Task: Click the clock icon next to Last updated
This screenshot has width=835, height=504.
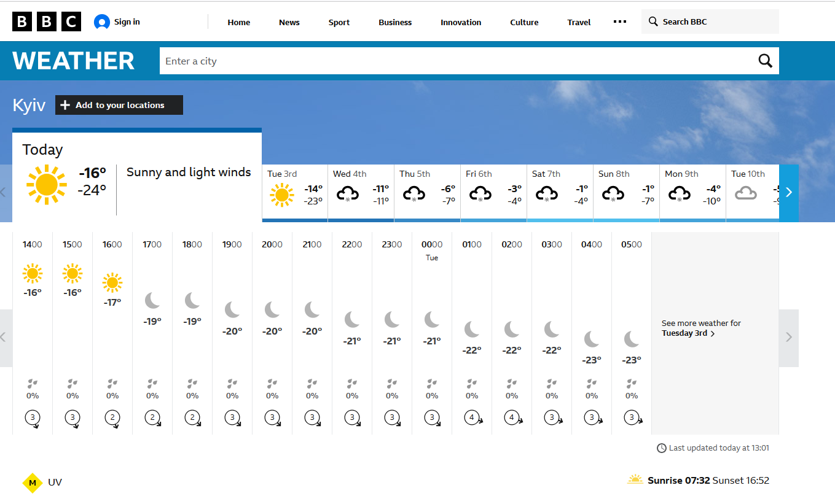Action: (x=662, y=448)
